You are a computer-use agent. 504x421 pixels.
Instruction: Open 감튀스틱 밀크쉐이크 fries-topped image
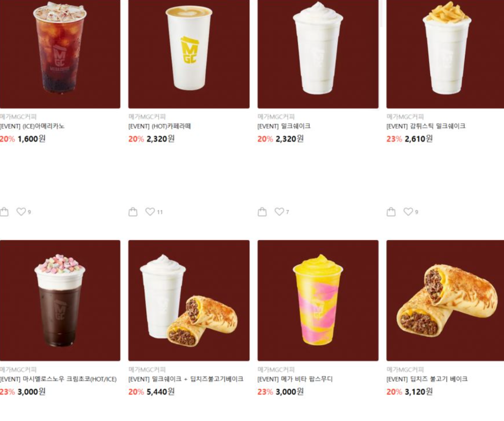pyautogui.click(x=445, y=54)
